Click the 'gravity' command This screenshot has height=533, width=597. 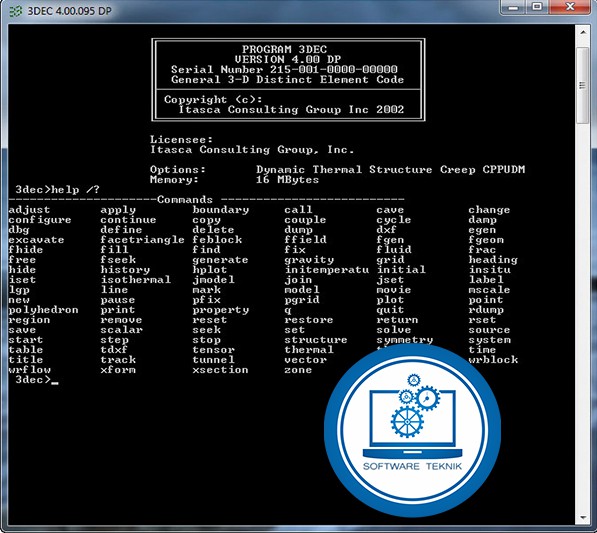[309, 260]
